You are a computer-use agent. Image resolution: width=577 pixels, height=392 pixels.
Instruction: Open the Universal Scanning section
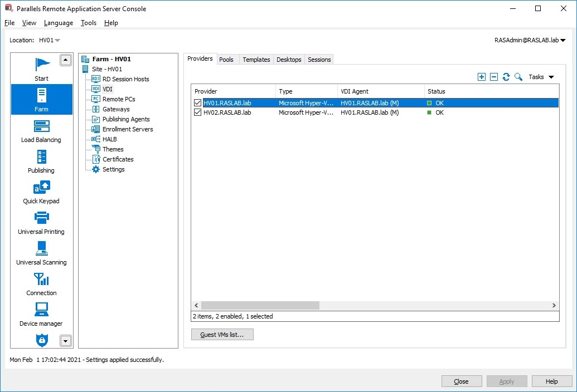41,253
